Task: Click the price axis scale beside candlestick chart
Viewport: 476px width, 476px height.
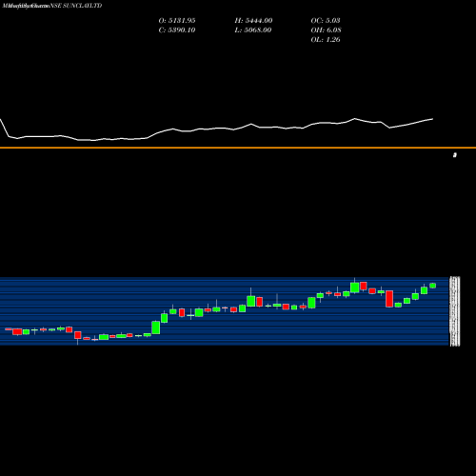Action: point(455,311)
